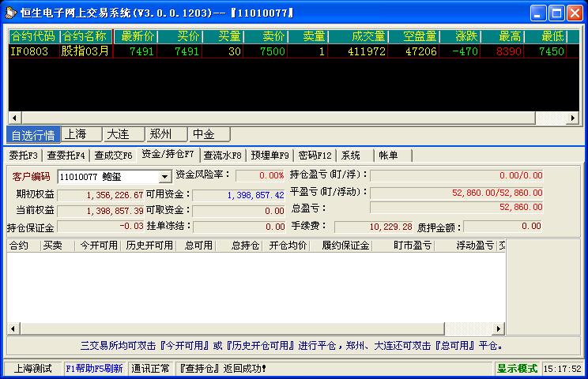Click the 买价 column header

pyautogui.click(x=181, y=36)
